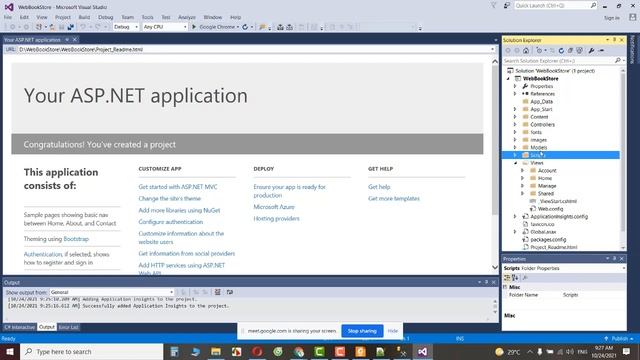The height and width of the screenshot is (360, 640).
Task: Select the Global.asax file
Action: (x=543, y=232)
